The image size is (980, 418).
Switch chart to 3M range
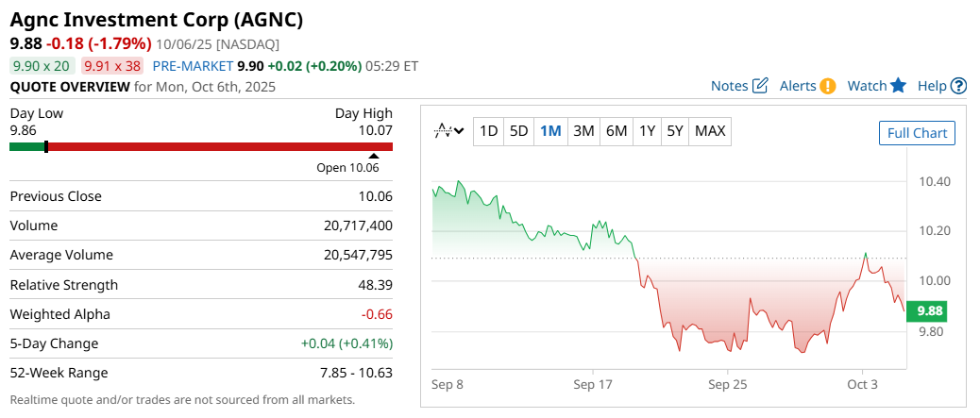click(583, 131)
